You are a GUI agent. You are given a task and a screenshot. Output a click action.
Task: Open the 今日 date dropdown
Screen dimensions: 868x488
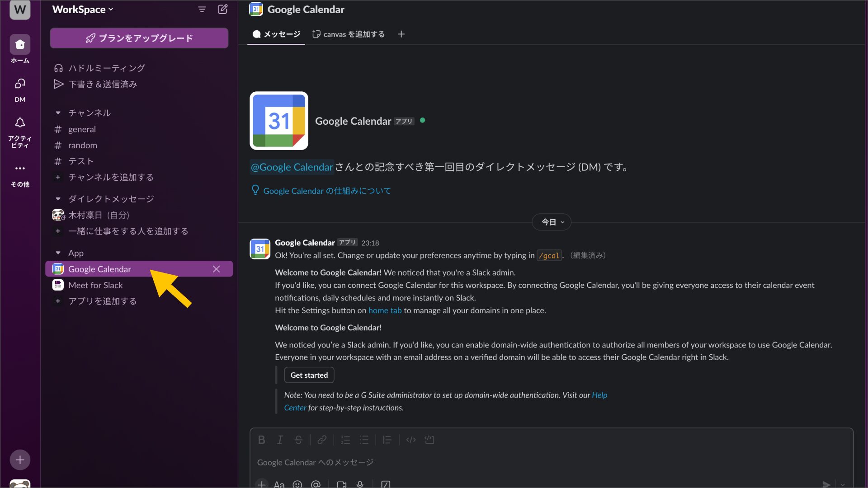click(552, 222)
